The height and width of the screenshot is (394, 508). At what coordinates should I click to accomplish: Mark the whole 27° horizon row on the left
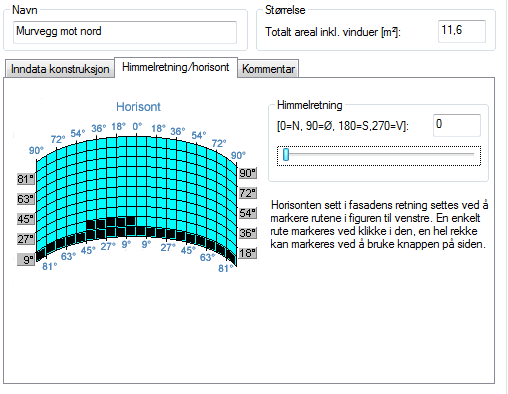26,239
